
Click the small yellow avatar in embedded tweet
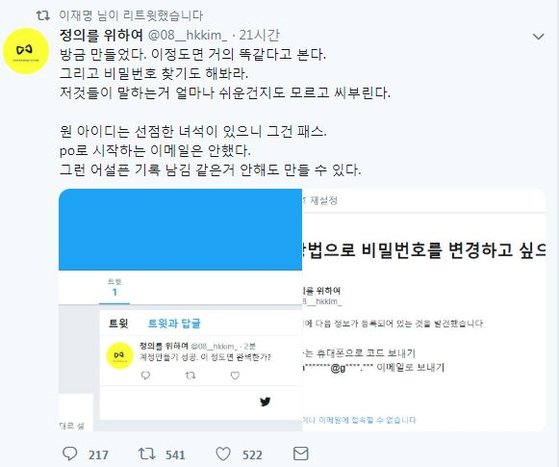(x=120, y=355)
